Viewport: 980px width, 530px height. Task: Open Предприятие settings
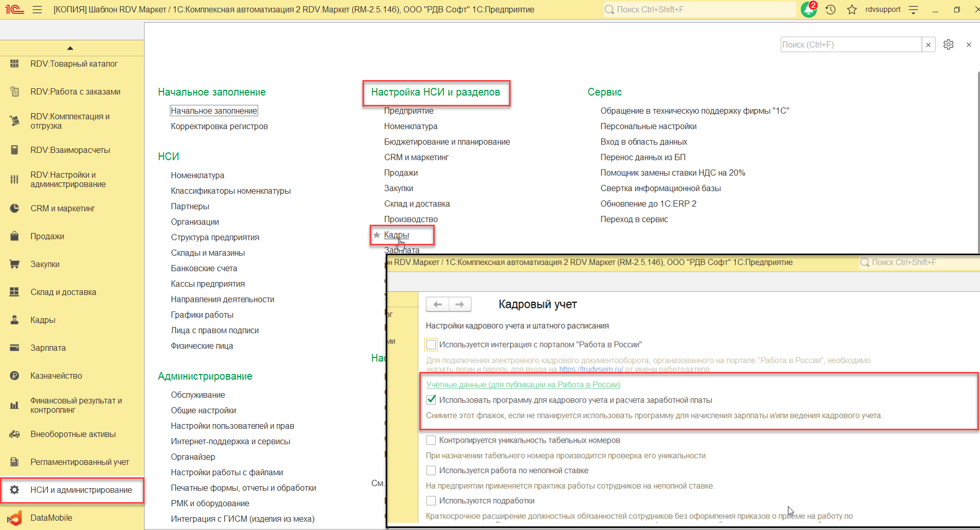pos(409,111)
